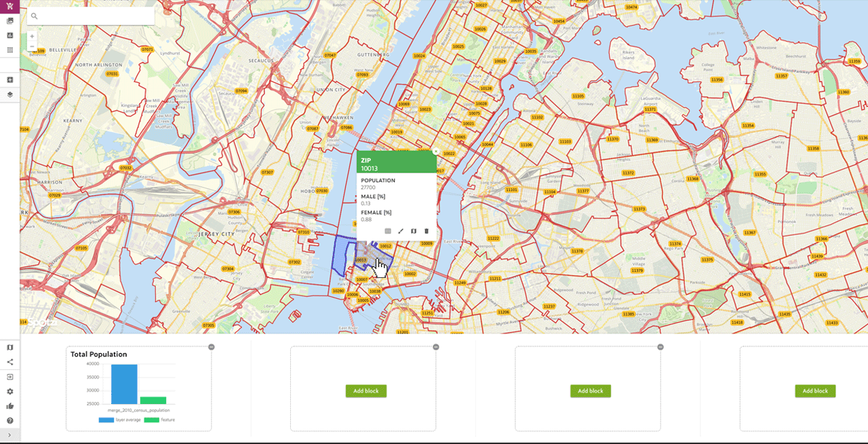Image resolution: width=868 pixels, height=444 pixels.
Task: Click the map icon in lower sidebar
Action: tap(10, 347)
